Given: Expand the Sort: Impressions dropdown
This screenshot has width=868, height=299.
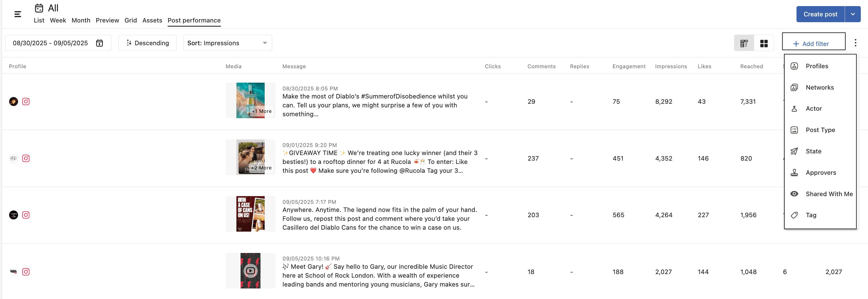Looking at the screenshot, I should coord(228,43).
